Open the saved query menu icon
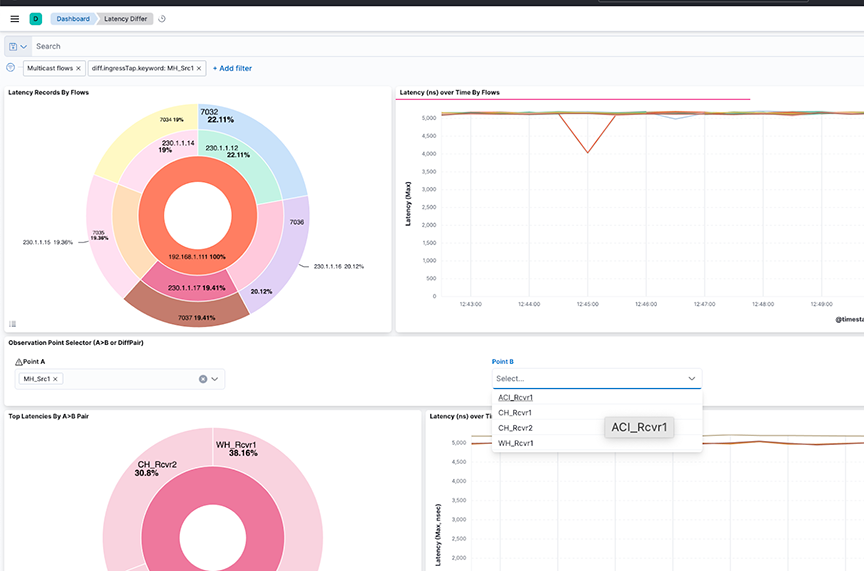Screen dimensions: 864x571 [13, 47]
